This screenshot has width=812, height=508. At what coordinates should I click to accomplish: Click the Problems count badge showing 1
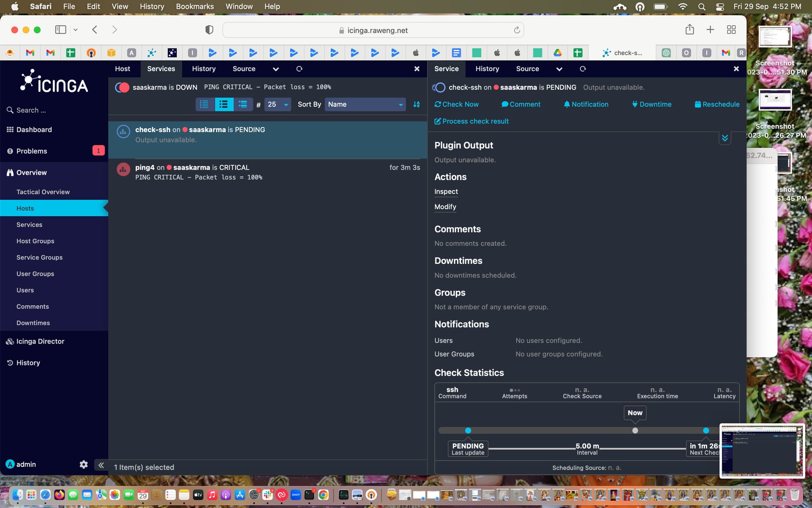(x=99, y=151)
